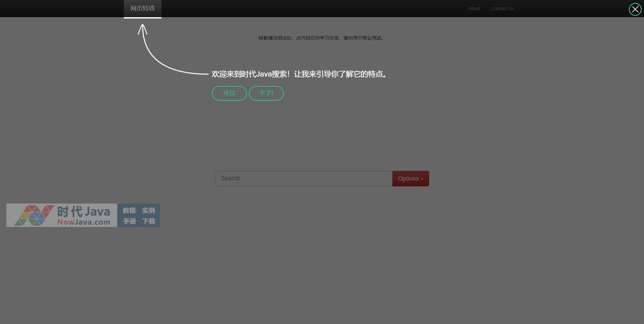
Task: Go to Contact Us in the navbar
Action: tap(502, 9)
